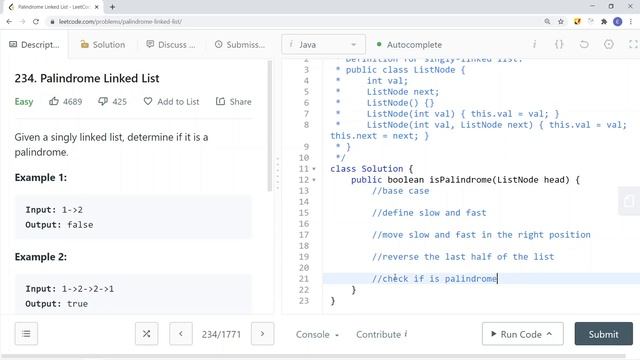Open the browser profile avatar
Viewport: 640px width, 360px height.
618,22
